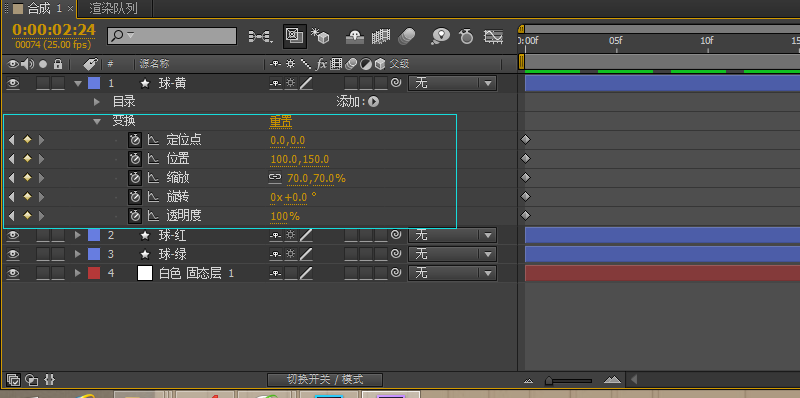The width and height of the screenshot is (800, 398).
Task: Click red label swatch of 白色 固态层 1
Action: (x=94, y=273)
